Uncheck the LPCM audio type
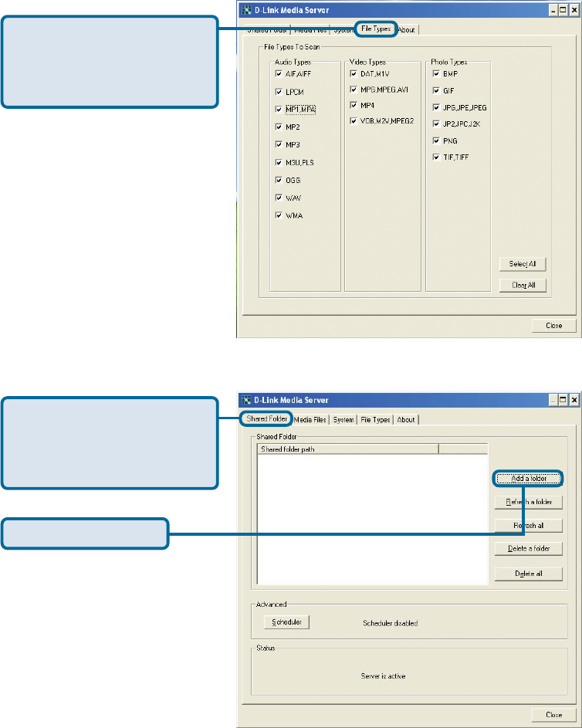 coord(279,92)
